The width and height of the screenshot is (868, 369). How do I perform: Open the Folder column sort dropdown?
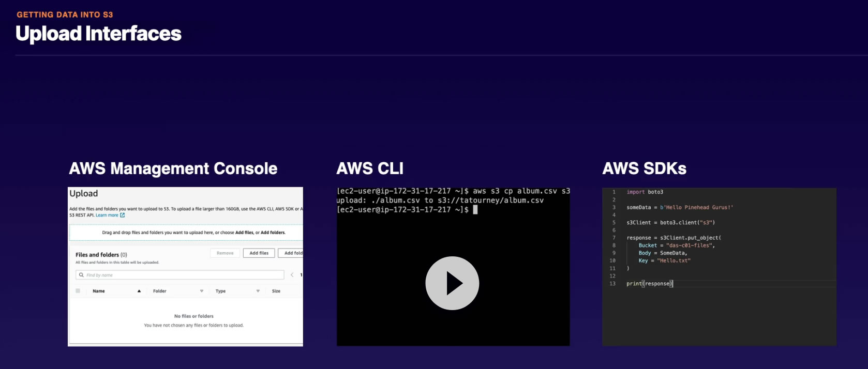coord(202,291)
